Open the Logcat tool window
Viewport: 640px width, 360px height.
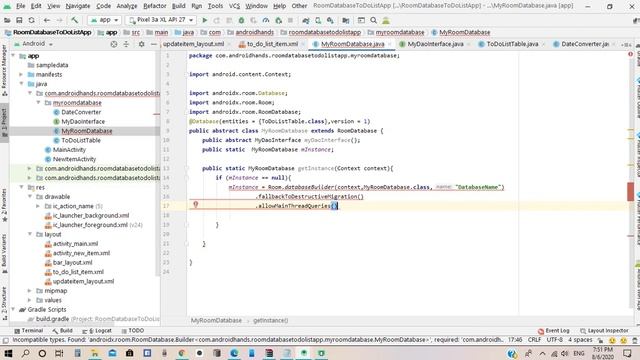click(97, 331)
